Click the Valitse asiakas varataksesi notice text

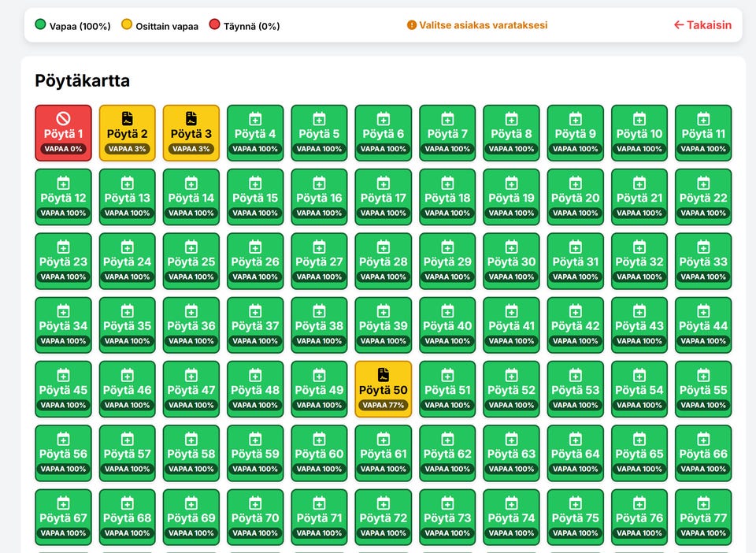point(483,25)
